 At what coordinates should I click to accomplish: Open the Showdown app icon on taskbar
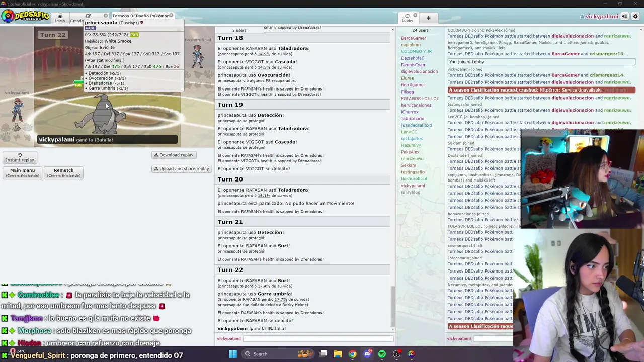[412, 354]
